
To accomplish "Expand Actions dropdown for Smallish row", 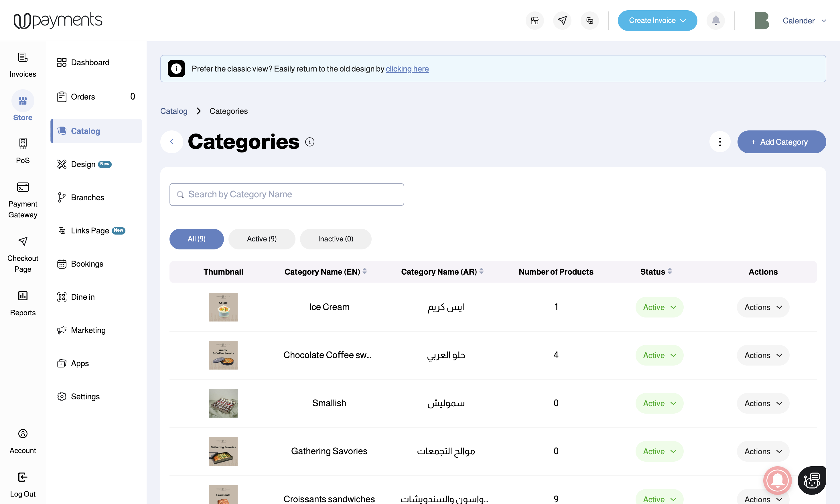I will (763, 403).
